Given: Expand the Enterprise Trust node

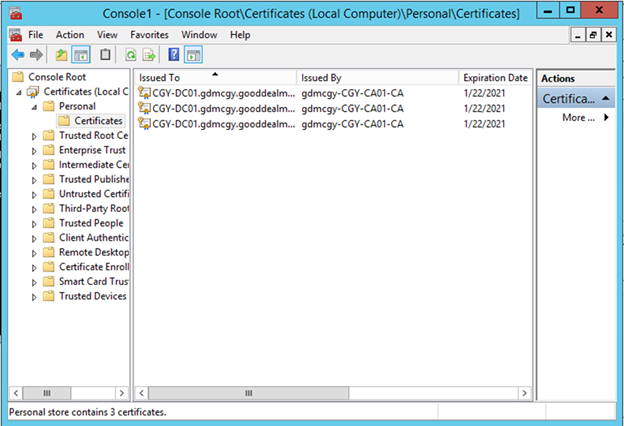Looking at the screenshot, I should [x=34, y=151].
